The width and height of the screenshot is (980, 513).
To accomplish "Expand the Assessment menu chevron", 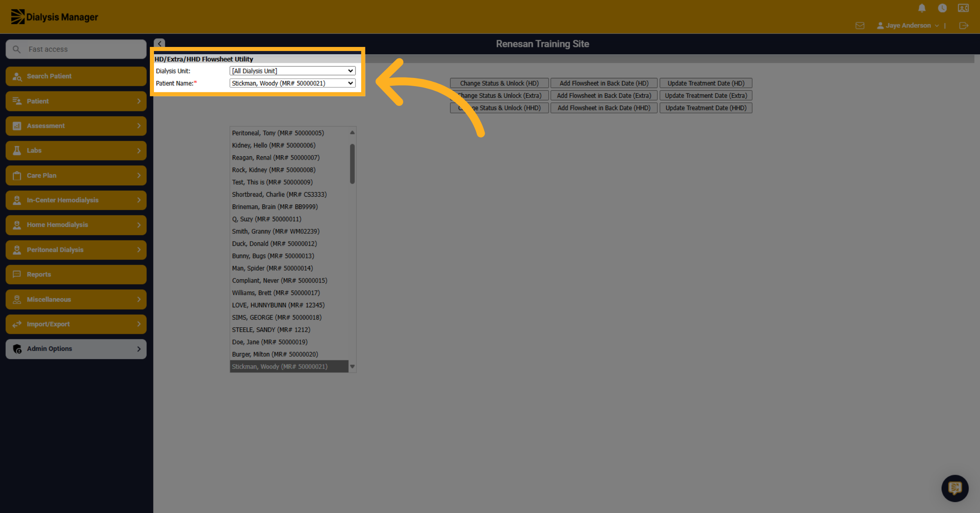I will point(139,126).
